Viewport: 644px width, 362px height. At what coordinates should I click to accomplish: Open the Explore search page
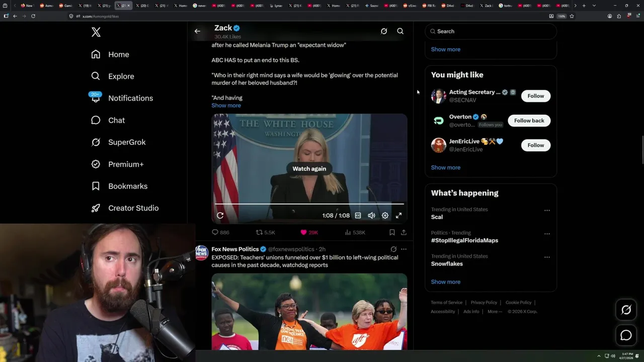pyautogui.click(x=112, y=76)
